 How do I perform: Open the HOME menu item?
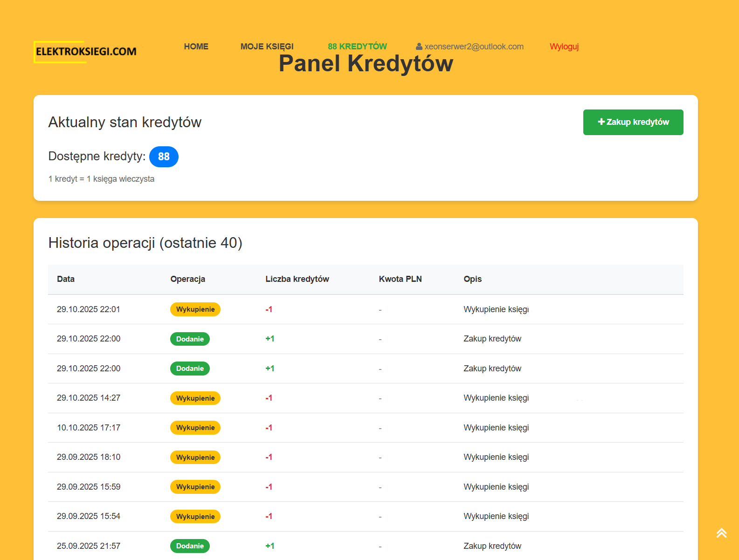point(196,47)
